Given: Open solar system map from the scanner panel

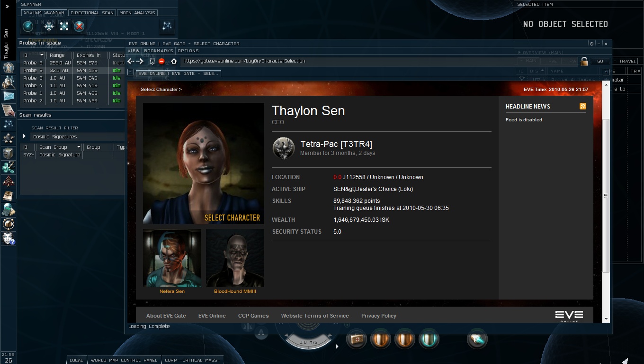Looking at the screenshot, I should 167,26.
